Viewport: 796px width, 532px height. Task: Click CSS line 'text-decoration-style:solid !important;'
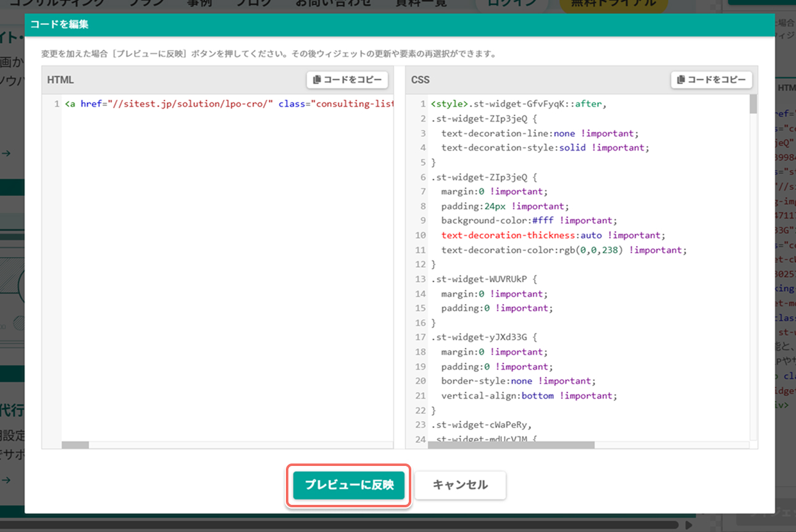[x=545, y=148]
